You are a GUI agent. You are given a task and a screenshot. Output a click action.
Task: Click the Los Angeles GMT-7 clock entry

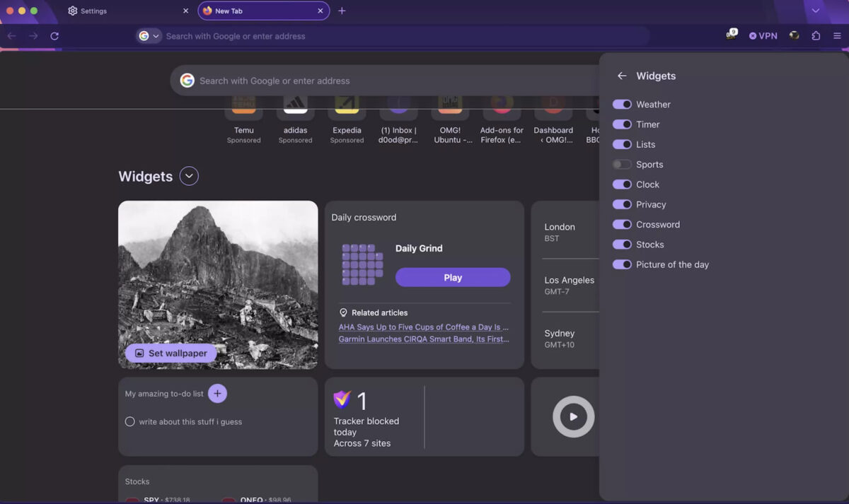[x=570, y=285]
